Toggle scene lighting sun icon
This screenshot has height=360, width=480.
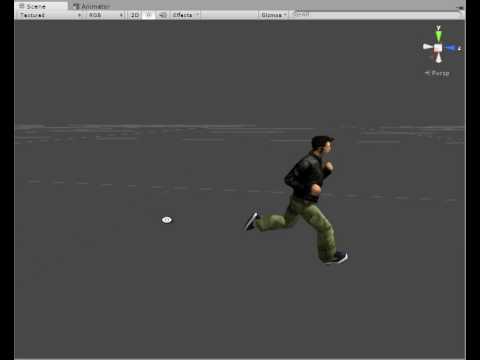coord(149,15)
